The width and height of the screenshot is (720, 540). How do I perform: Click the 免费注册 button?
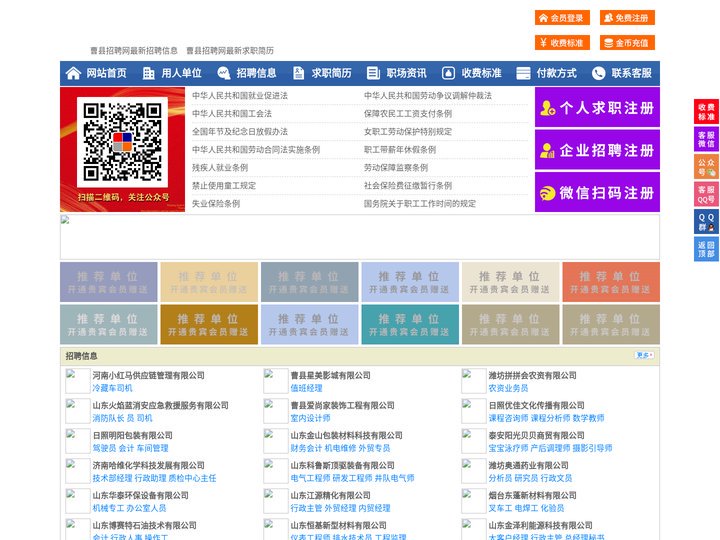(x=627, y=18)
